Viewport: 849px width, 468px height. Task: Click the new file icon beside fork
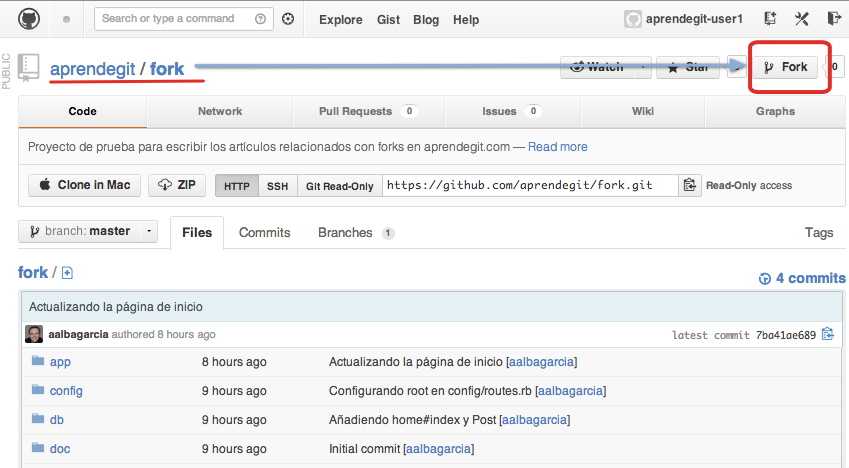[68, 273]
